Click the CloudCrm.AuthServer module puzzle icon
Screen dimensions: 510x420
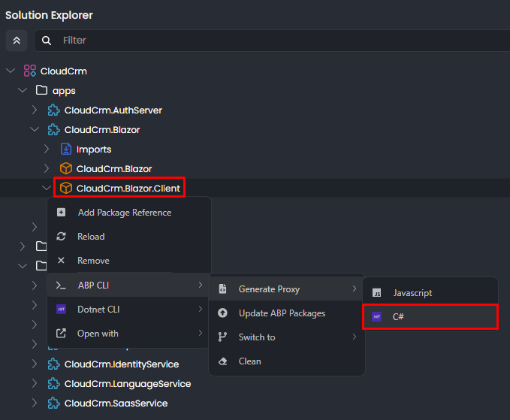tap(54, 110)
